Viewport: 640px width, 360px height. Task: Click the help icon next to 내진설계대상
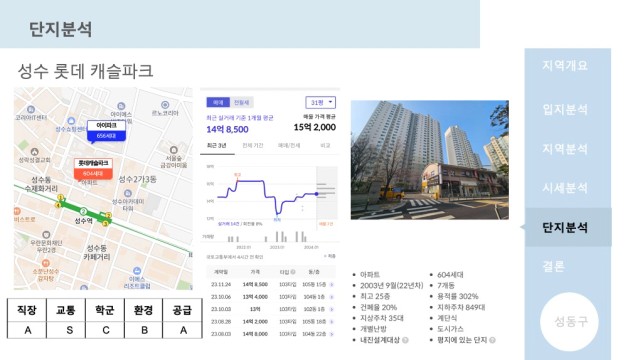tap(405, 340)
